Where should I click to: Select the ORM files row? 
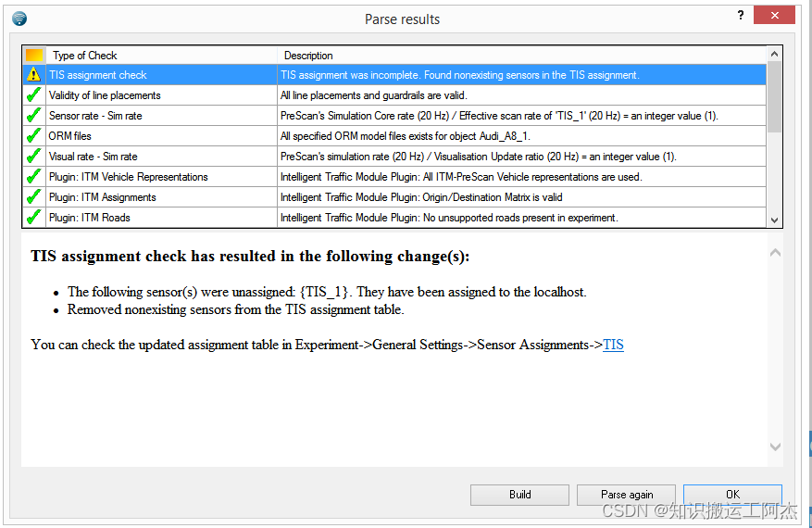[394, 136]
